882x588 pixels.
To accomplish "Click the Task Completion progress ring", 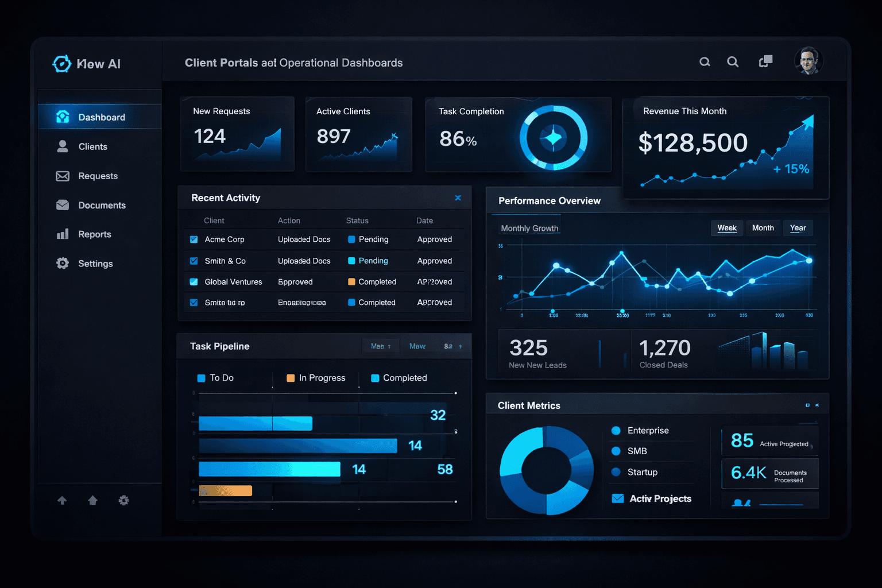I will pyautogui.click(x=553, y=137).
